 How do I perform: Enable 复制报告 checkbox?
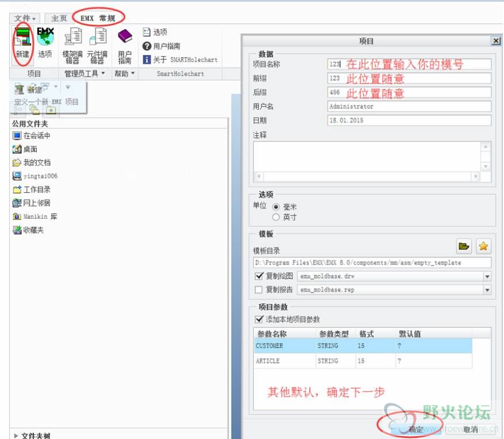[x=259, y=290]
